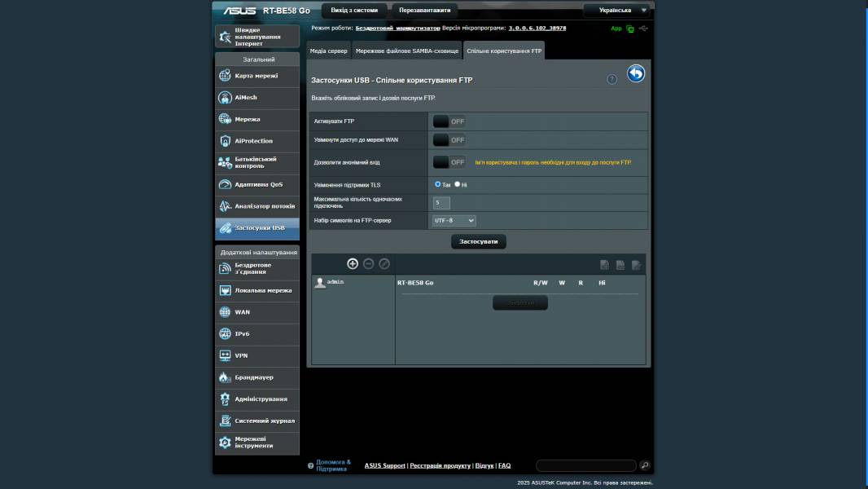Switch to the SAMBA network storage tab
This screenshot has height=489, width=868.
click(406, 51)
